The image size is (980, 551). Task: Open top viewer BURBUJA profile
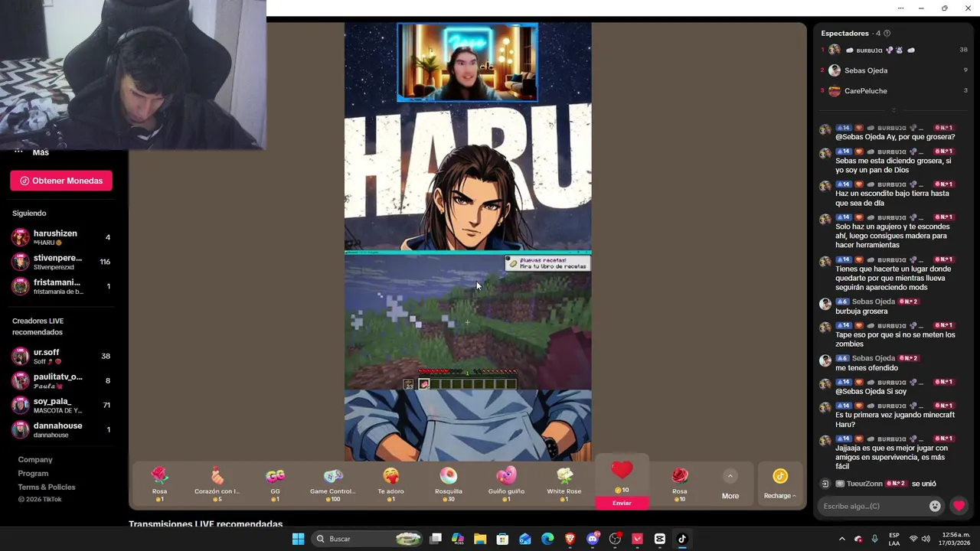(x=893, y=50)
